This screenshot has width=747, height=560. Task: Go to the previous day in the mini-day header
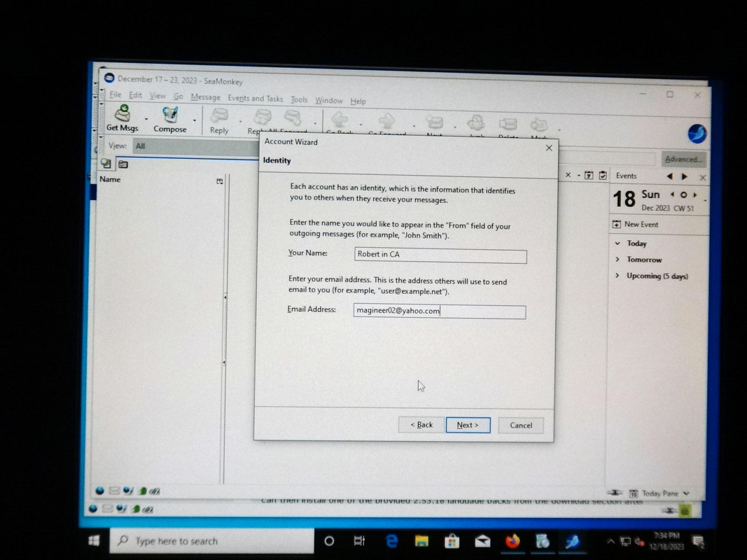pos(672,195)
